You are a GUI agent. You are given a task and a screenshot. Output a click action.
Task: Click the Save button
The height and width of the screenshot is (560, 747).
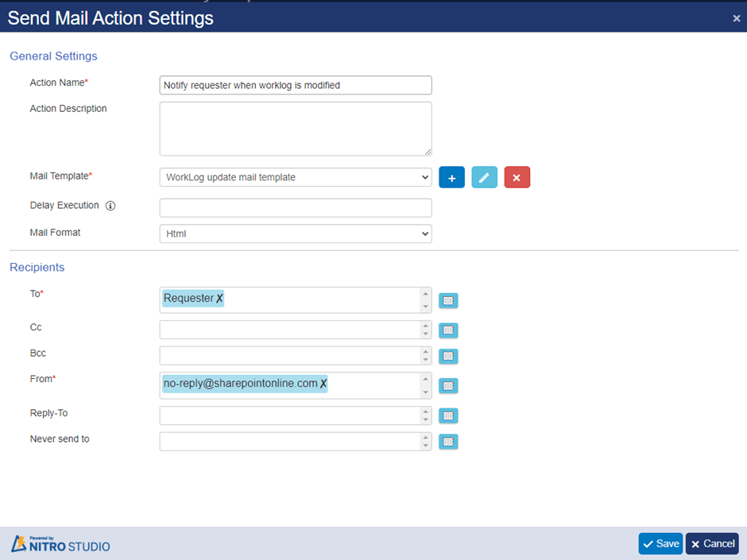[x=660, y=544]
